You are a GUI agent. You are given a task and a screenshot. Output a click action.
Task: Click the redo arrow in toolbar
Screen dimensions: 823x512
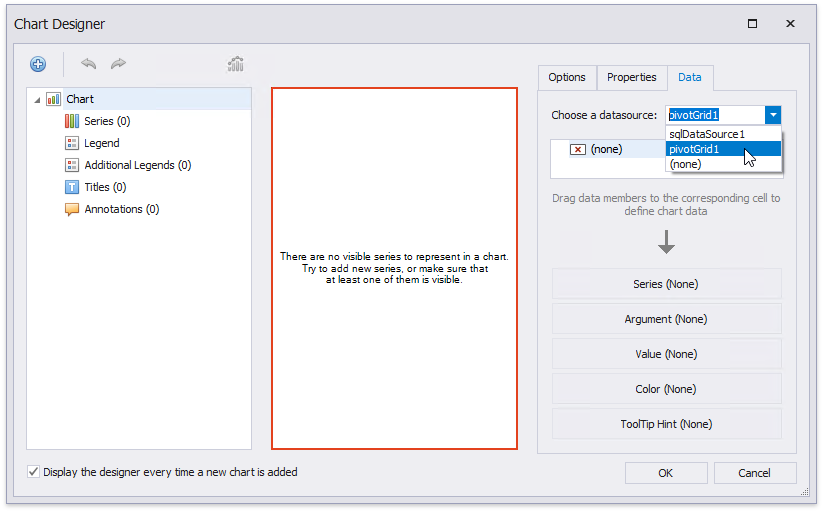(x=118, y=65)
